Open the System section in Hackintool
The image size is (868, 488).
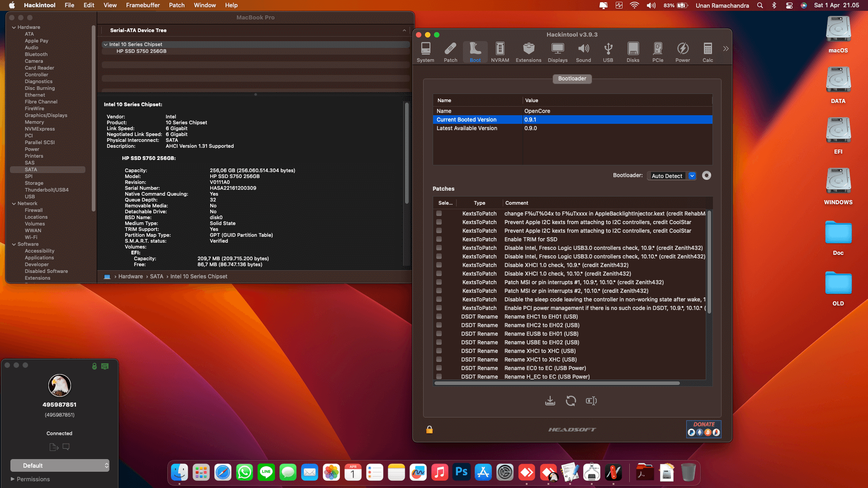(x=425, y=51)
